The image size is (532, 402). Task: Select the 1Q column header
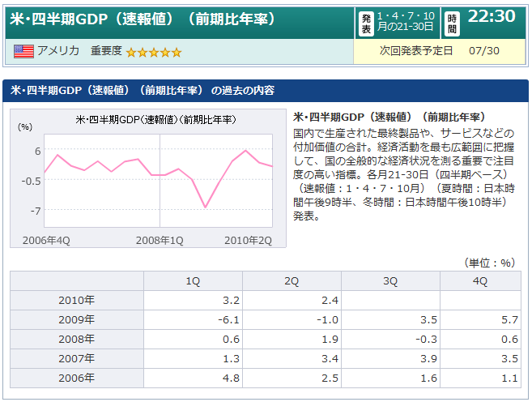pyautogui.click(x=193, y=281)
